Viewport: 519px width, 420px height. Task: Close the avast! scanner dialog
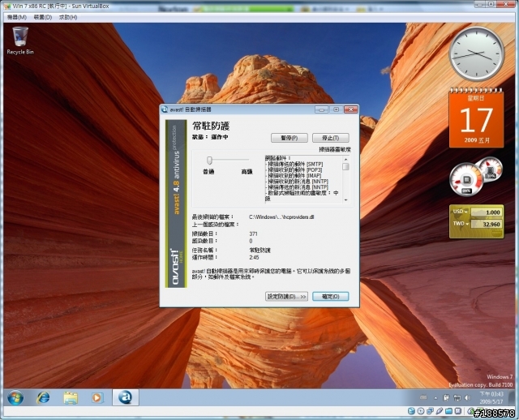351,109
